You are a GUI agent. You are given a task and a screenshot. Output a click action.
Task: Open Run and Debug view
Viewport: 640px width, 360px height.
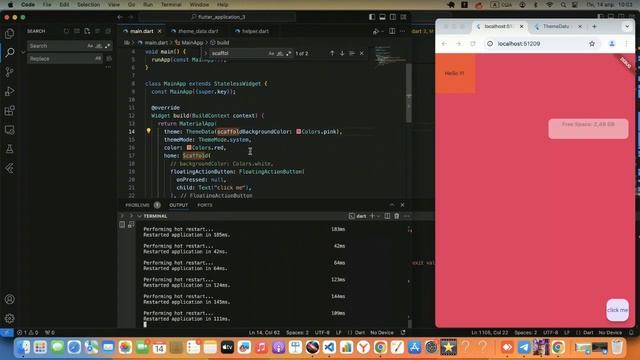[9, 91]
